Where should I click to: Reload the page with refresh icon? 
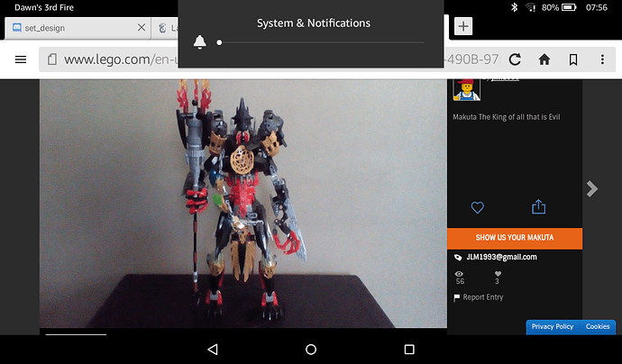[515, 59]
